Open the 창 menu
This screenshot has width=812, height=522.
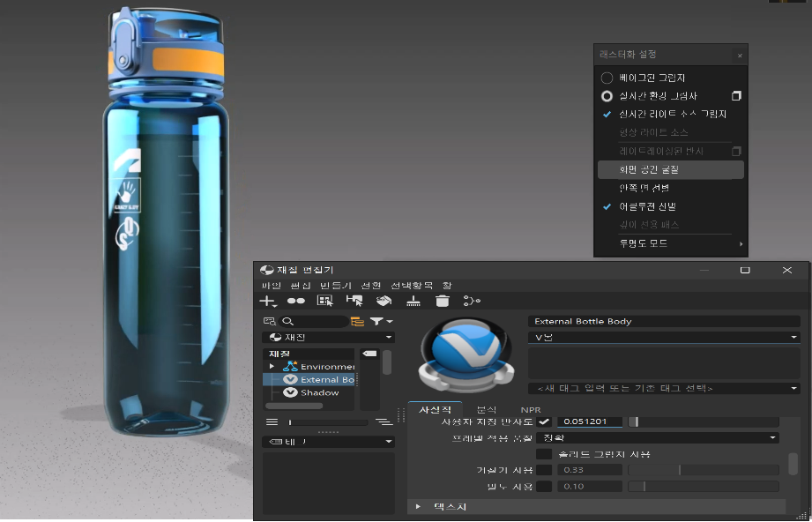pos(447,286)
